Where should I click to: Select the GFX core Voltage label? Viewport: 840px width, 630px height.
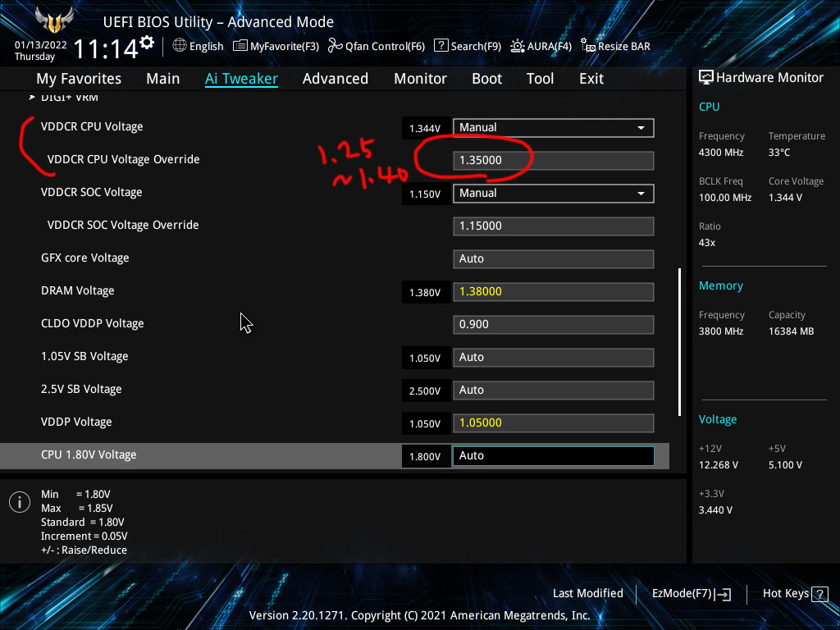(85, 258)
